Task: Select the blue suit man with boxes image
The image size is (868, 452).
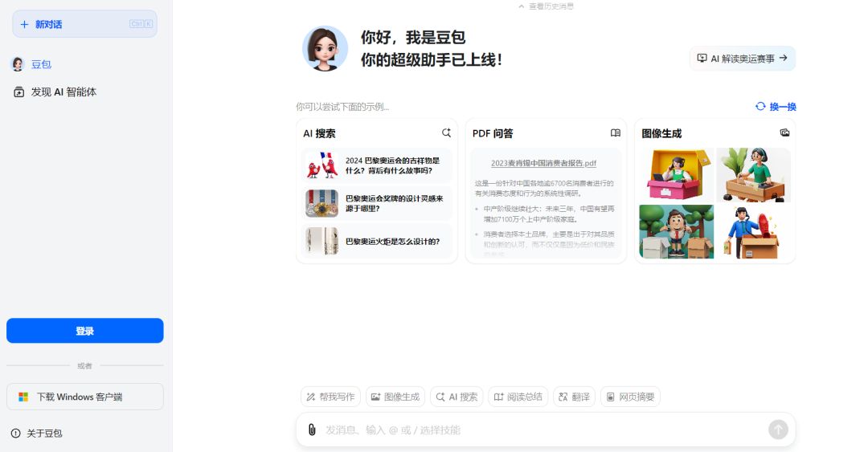Action: point(753,232)
